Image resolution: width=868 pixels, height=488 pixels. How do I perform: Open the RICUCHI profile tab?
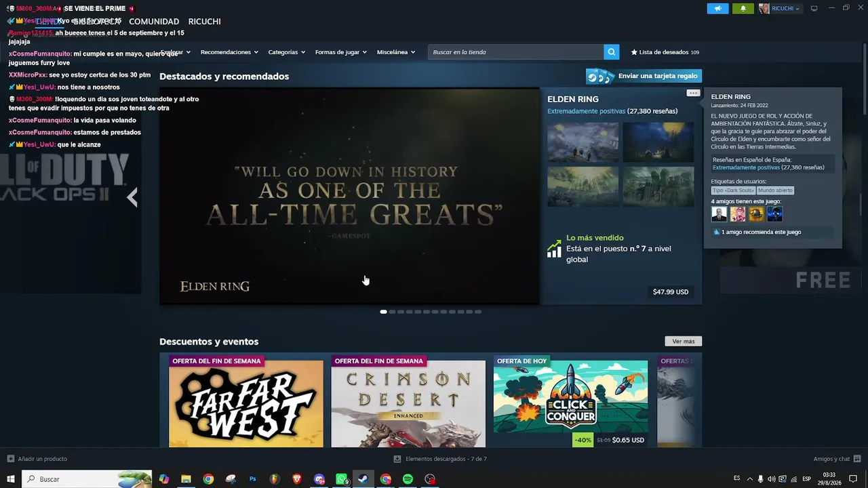click(x=204, y=22)
